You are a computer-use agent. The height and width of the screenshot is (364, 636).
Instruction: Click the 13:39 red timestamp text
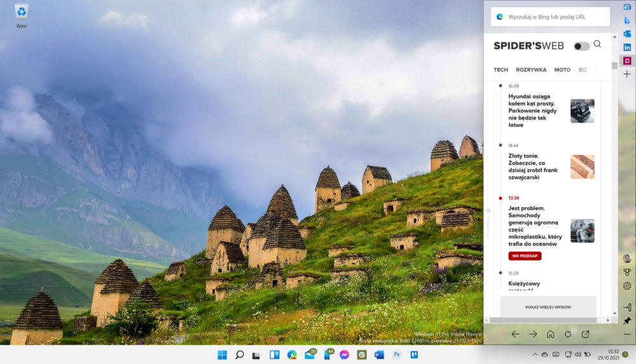513,198
